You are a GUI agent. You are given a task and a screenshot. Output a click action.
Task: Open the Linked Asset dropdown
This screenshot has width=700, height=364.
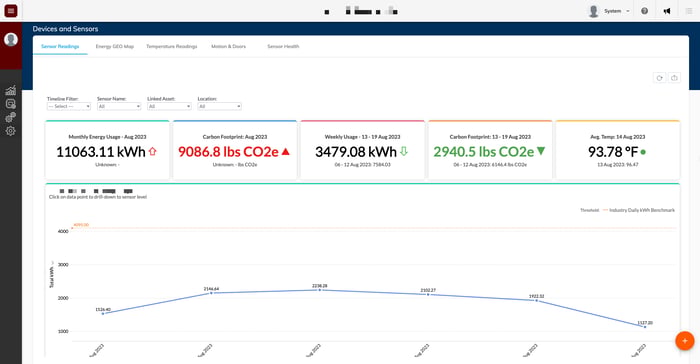[169, 106]
